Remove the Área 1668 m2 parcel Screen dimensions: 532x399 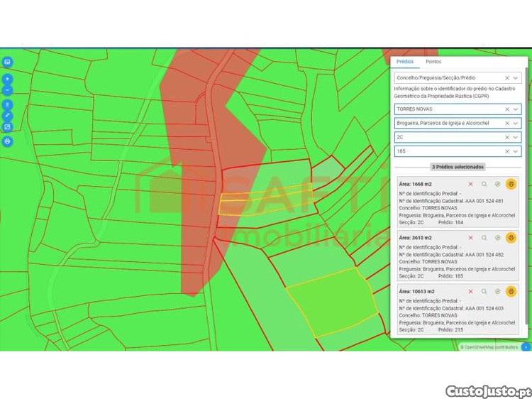point(470,184)
